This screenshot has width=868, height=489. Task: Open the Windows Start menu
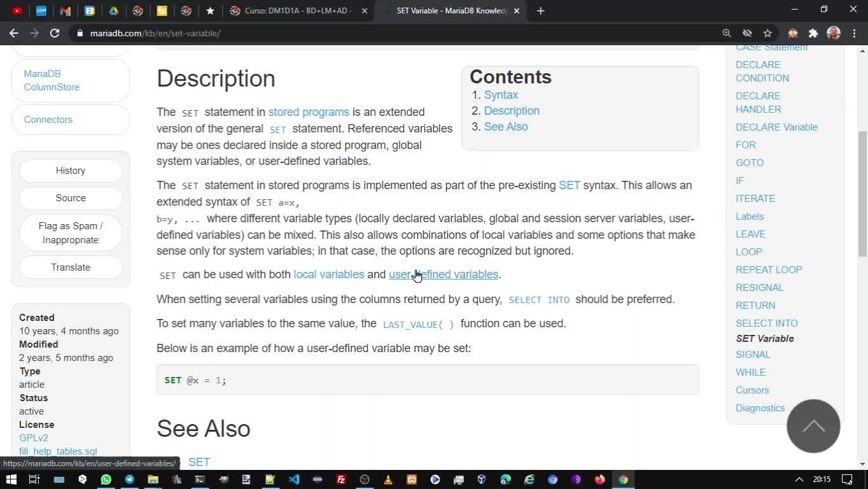tap(11, 479)
